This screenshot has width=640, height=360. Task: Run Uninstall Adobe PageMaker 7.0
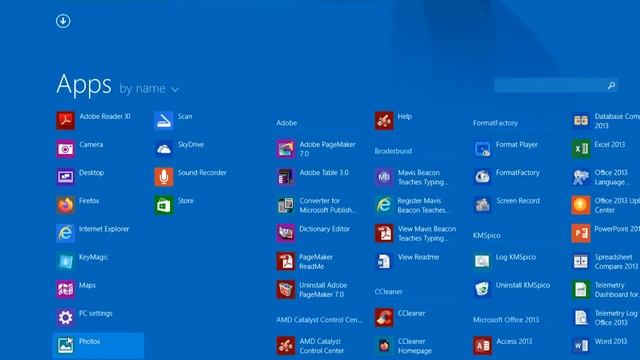click(312, 290)
